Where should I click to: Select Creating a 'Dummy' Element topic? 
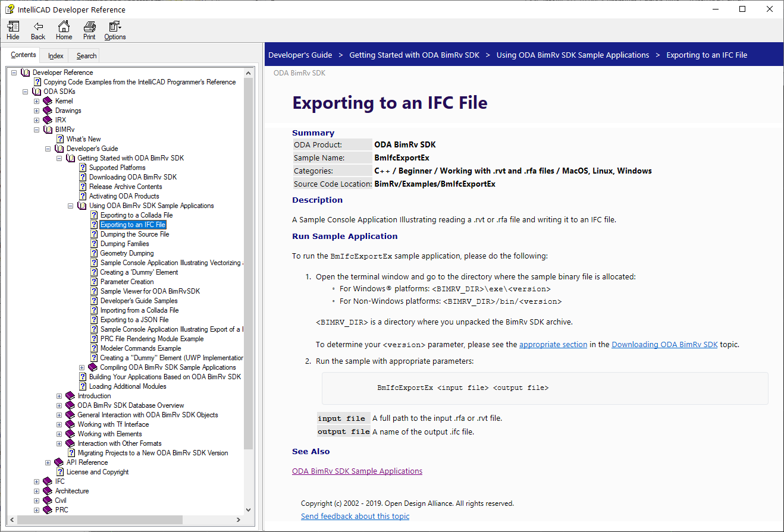click(139, 272)
